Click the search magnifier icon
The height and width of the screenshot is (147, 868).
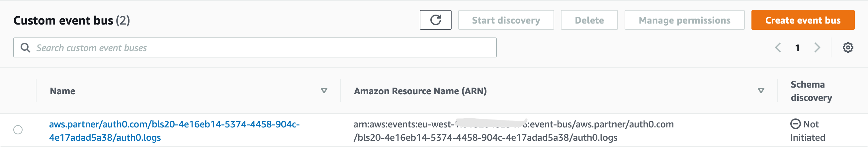25,48
